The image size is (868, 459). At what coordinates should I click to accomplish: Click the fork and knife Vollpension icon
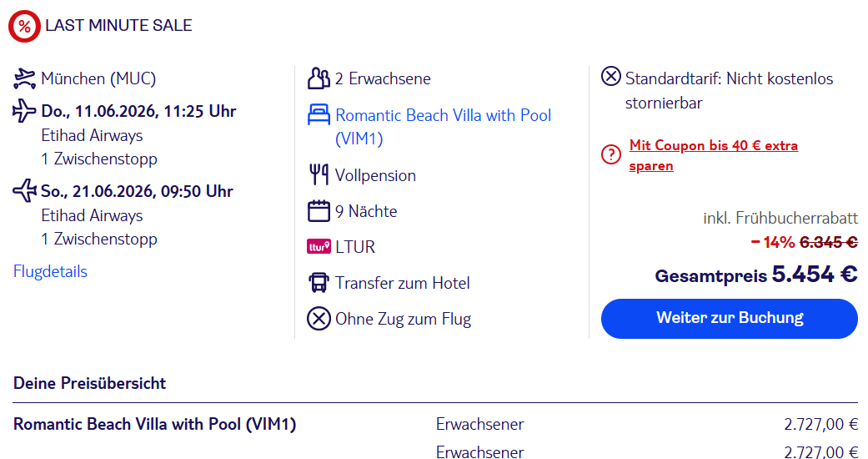pos(319,175)
